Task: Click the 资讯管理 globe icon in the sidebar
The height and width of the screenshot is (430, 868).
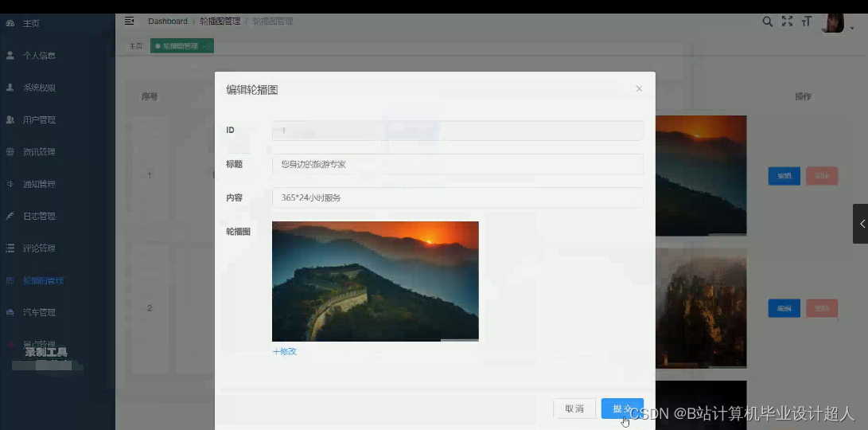Action: (10, 152)
